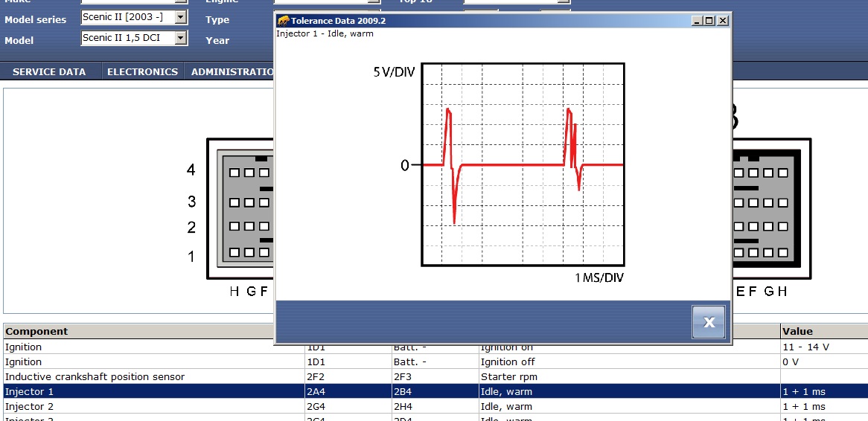
Task: Minimize the Tolerance Data 2009.2 popup
Action: tap(698, 21)
